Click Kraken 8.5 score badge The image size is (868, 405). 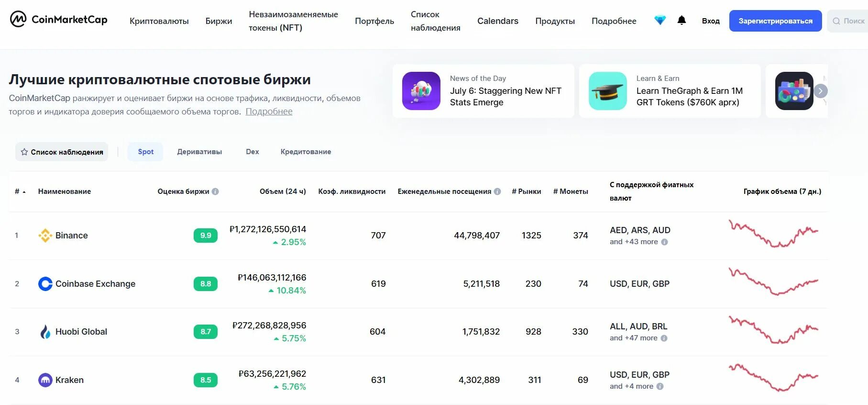(x=206, y=380)
